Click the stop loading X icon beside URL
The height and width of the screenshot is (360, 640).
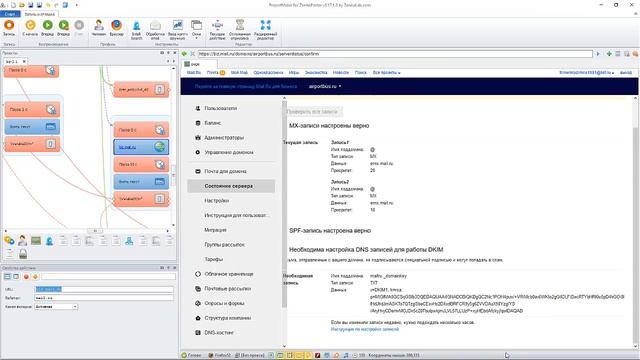pos(193,54)
